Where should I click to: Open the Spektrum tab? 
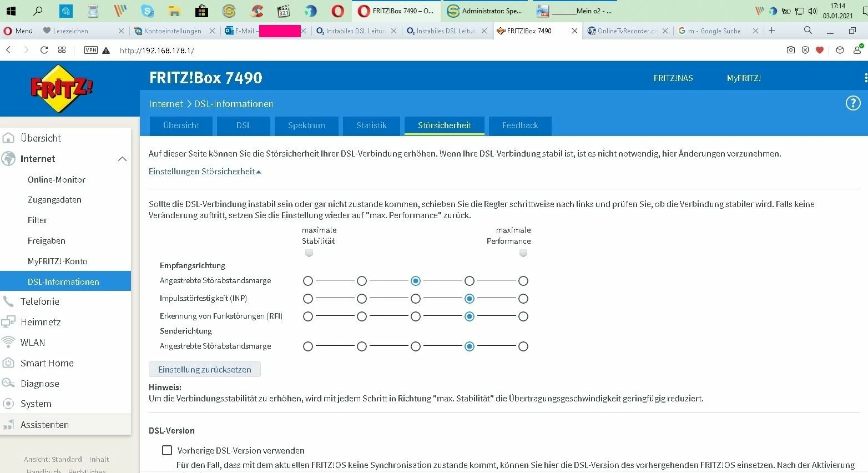coord(306,125)
